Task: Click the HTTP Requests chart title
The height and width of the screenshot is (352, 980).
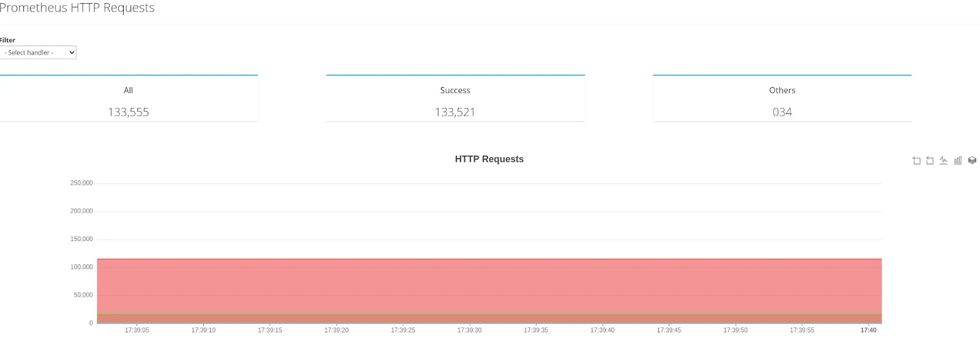Action: [489, 159]
